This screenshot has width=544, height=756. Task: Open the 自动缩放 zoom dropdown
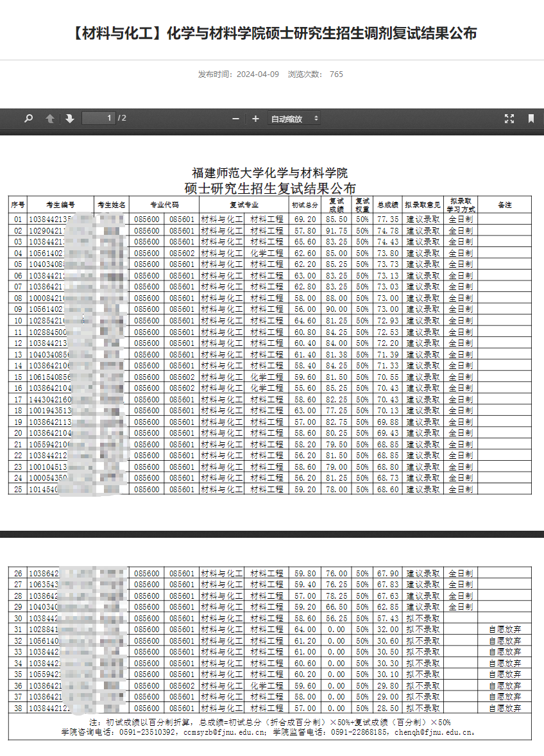[x=294, y=119]
